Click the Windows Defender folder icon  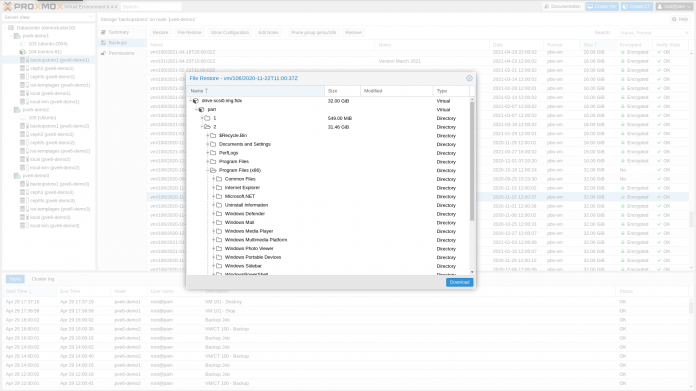[x=219, y=214]
